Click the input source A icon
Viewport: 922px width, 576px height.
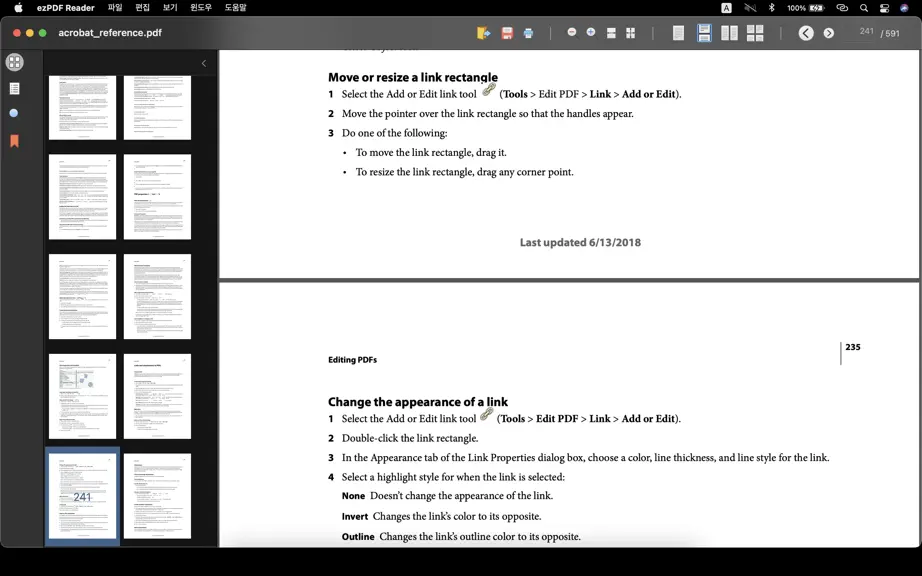(x=727, y=8)
